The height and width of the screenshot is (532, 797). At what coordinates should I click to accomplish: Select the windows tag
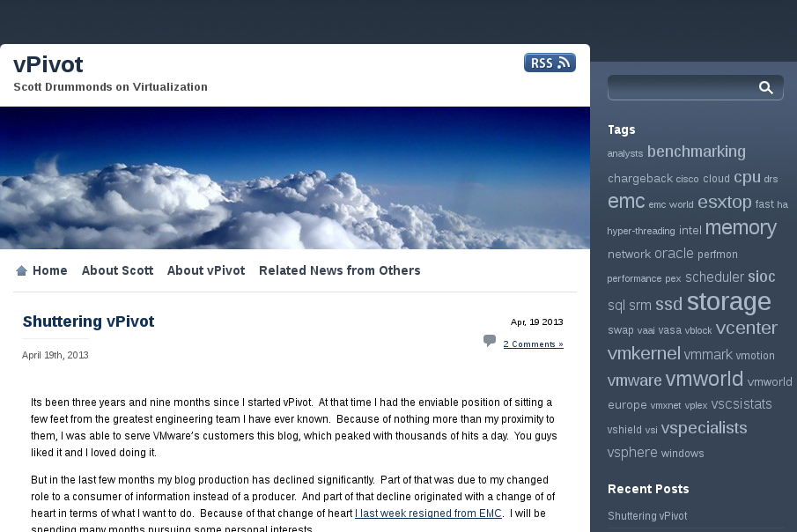[x=683, y=454]
